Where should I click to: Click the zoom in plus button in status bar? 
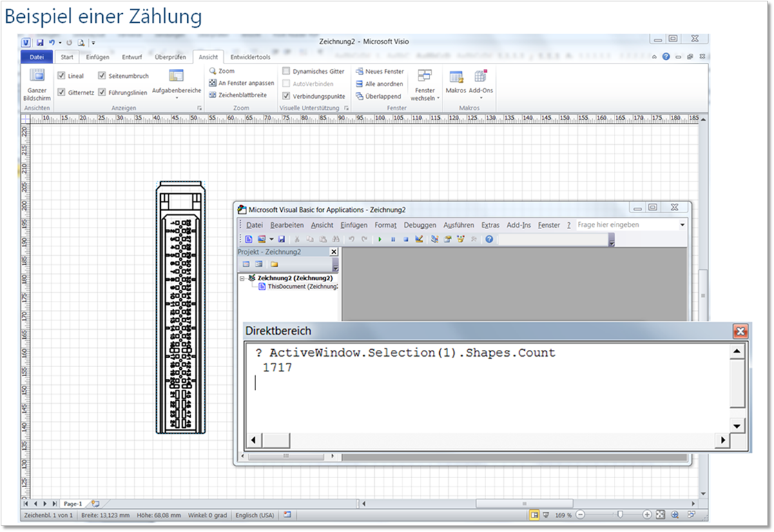point(647,515)
